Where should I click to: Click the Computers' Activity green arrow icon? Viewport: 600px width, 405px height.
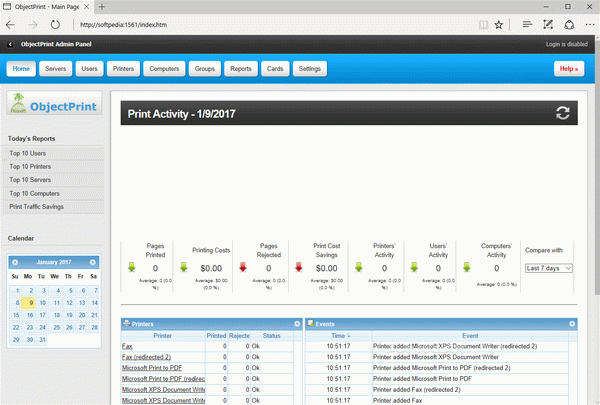point(466,267)
